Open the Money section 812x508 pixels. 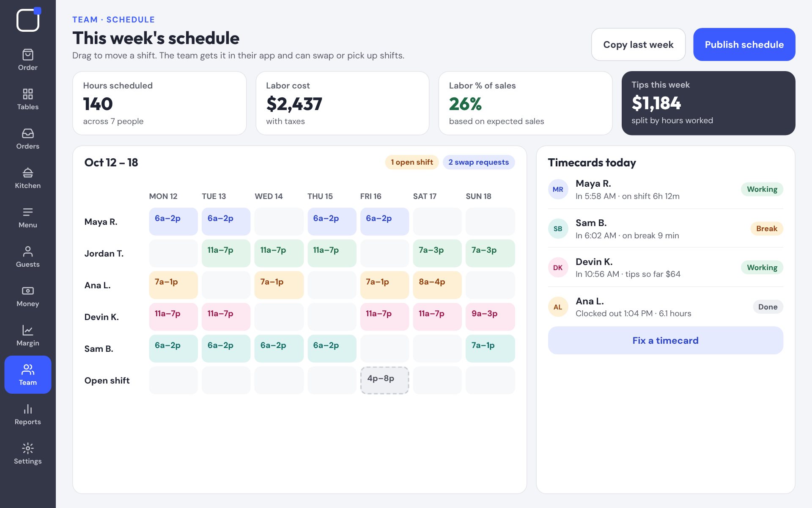tap(28, 296)
